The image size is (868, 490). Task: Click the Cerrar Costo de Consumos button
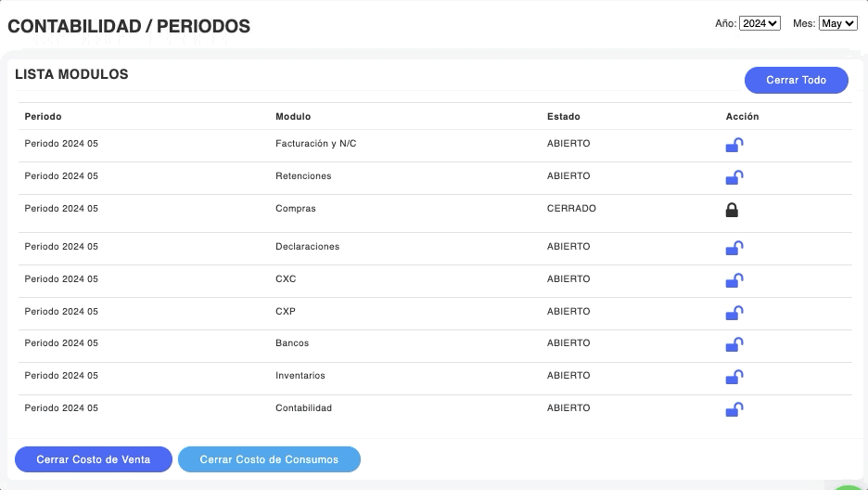pos(269,459)
